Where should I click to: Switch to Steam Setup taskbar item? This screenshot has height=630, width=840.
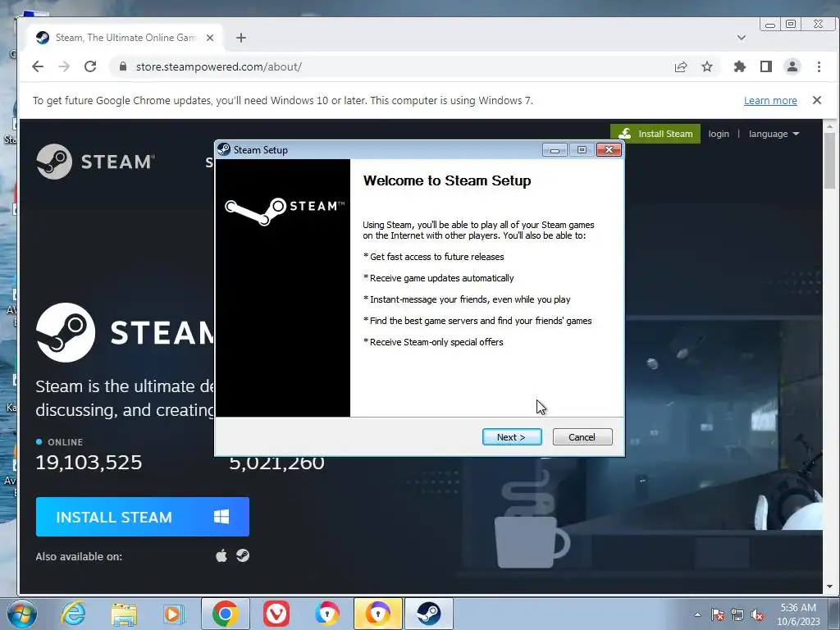[429, 614]
